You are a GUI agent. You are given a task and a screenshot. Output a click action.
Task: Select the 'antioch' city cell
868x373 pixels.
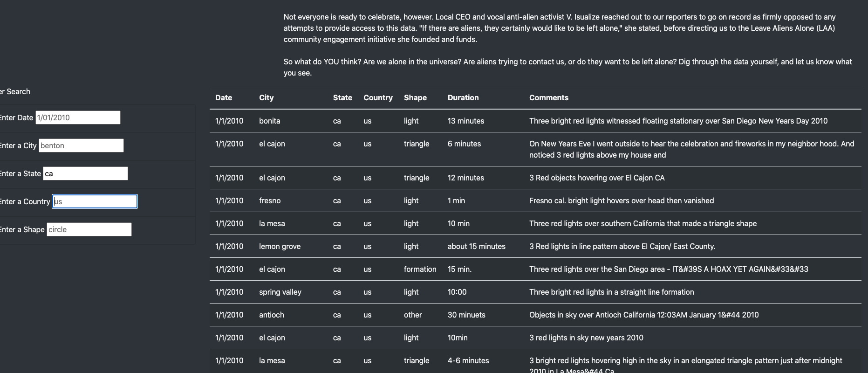(x=272, y=315)
